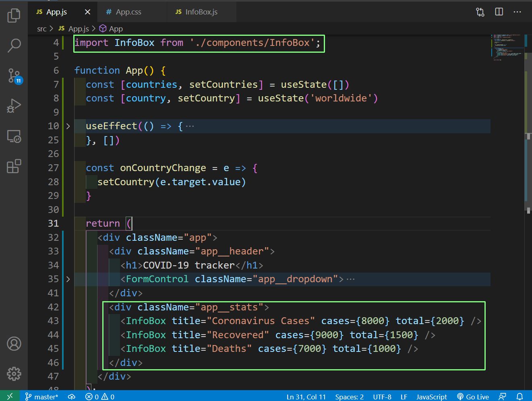Click Ln 31, Col 11 indicator
The image size is (532, 401).
[306, 397]
